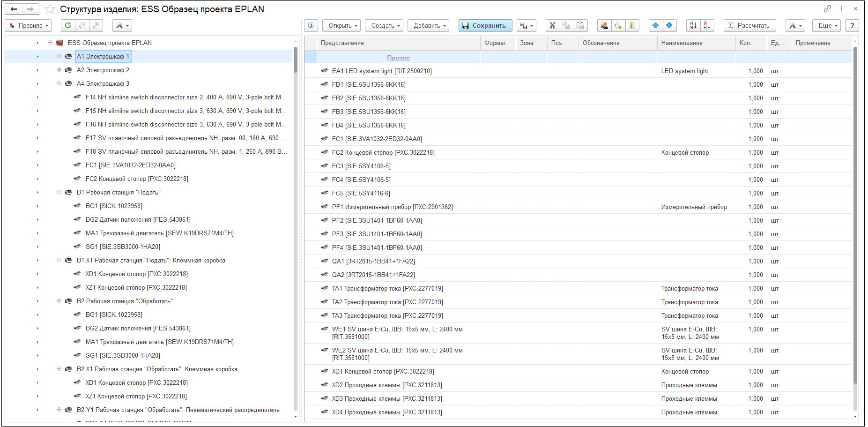Click the Примечание column header
The height and width of the screenshot is (427, 868).
[x=822, y=43]
